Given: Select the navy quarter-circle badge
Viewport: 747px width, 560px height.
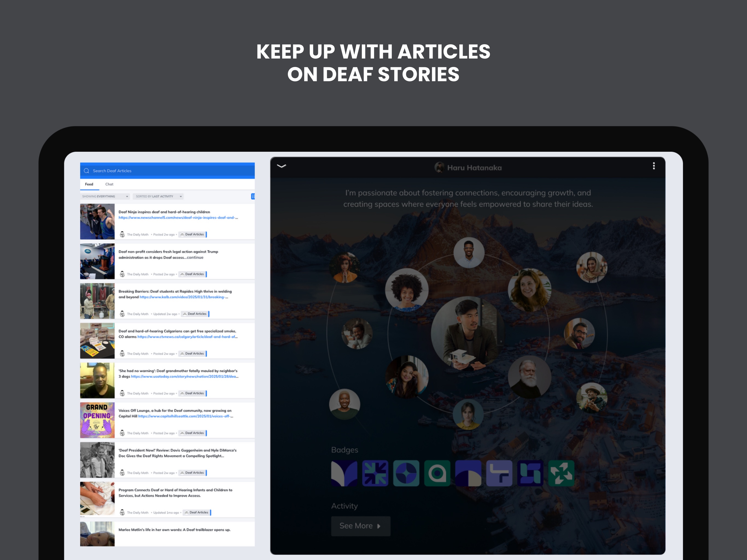Looking at the screenshot, I should pyautogui.click(x=468, y=473).
